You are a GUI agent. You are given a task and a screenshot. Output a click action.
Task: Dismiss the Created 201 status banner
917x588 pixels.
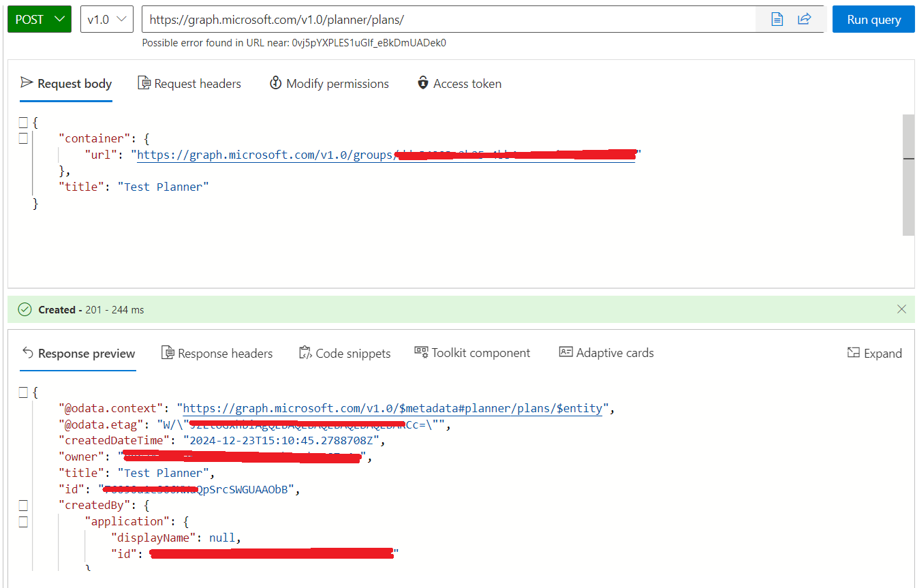pos(901,309)
